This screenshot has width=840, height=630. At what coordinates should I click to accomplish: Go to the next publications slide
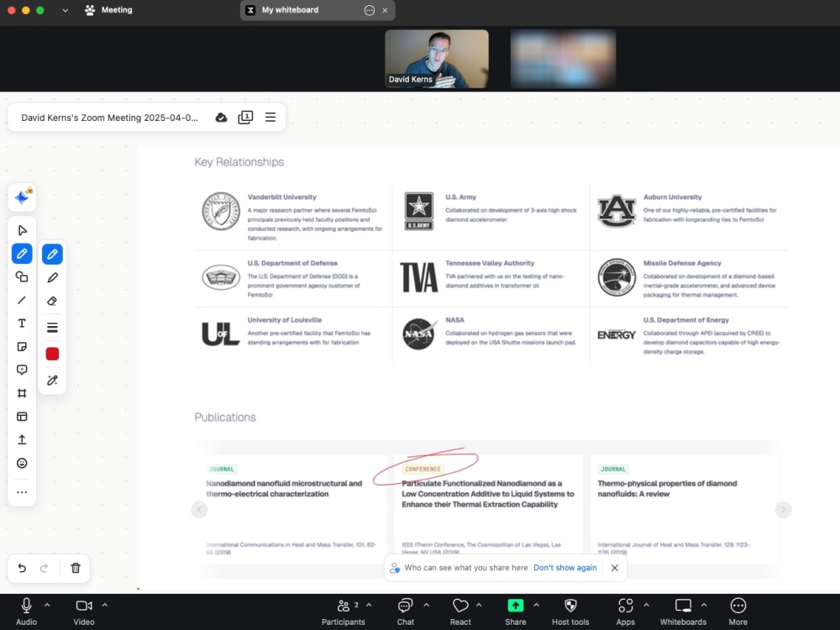click(x=783, y=510)
